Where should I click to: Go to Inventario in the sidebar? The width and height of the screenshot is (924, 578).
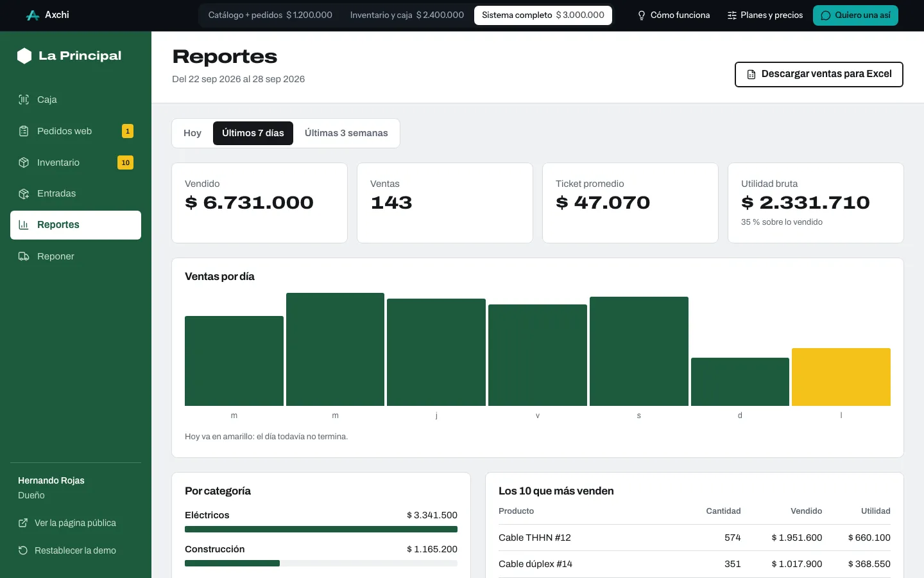pyautogui.click(x=76, y=162)
